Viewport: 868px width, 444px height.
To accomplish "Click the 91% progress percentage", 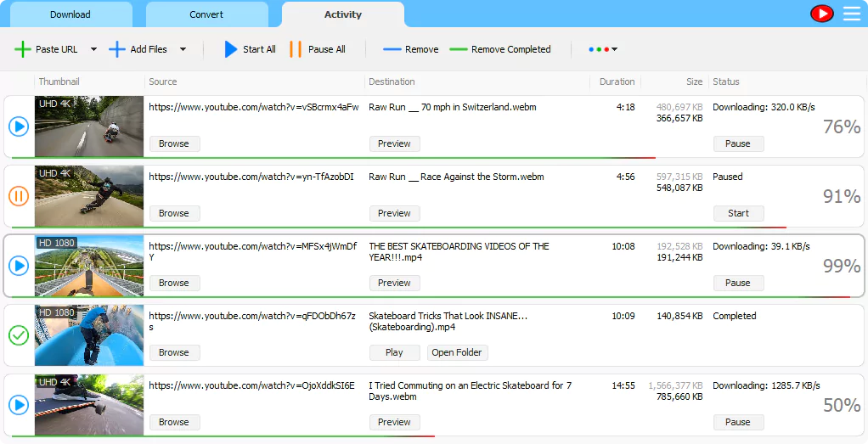I will click(842, 197).
